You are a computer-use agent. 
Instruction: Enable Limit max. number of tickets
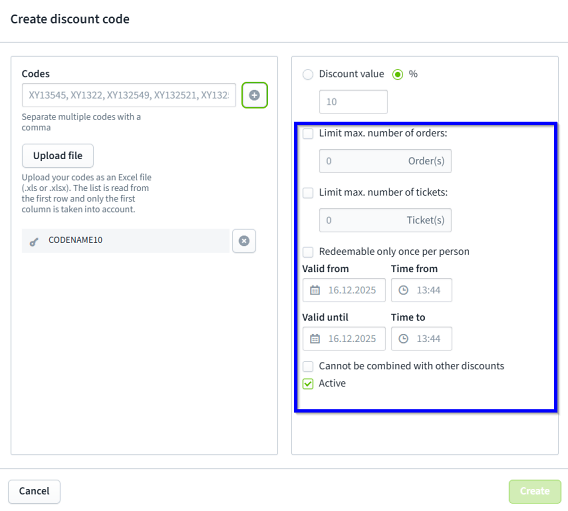coord(308,193)
